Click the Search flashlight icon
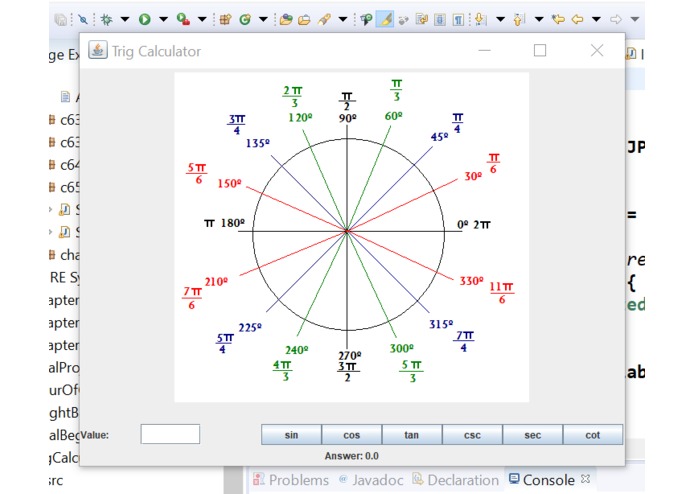Image resolution: width=695 pixels, height=494 pixels. (x=324, y=19)
